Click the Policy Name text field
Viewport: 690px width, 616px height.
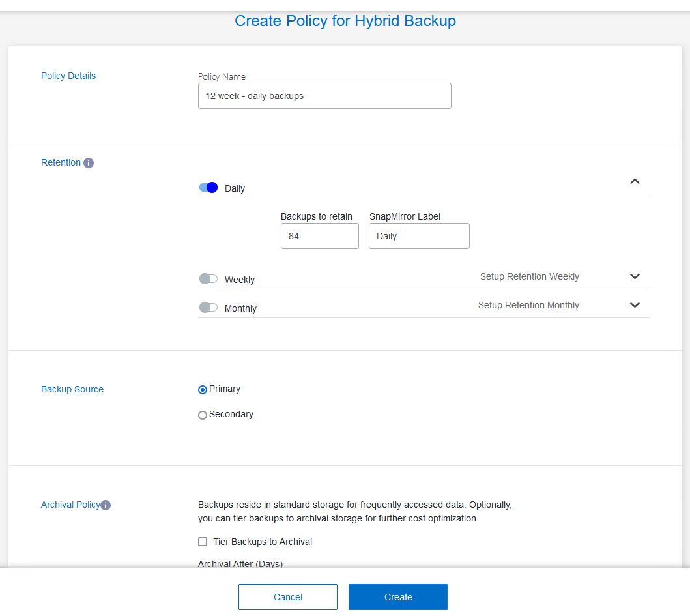(324, 96)
